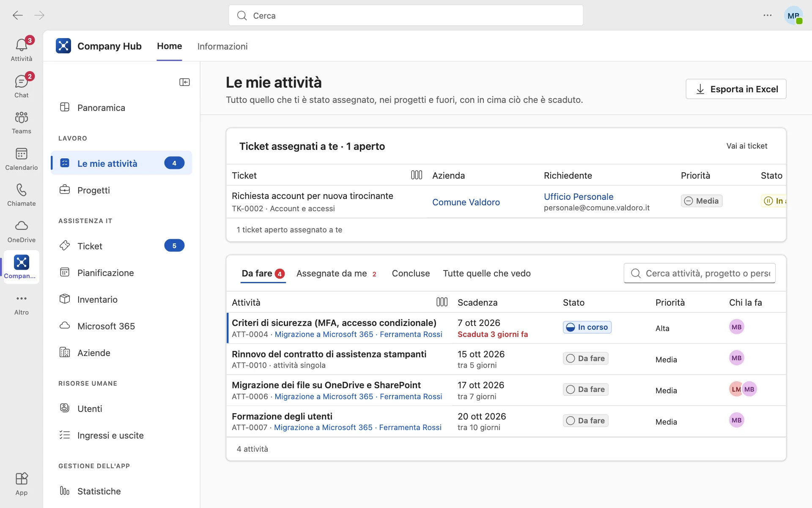Click the Company Hub logo icon
The image size is (812, 508).
click(x=63, y=46)
